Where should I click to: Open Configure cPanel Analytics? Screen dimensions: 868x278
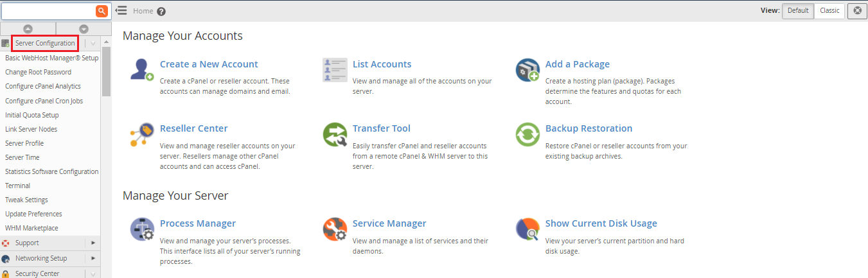tap(43, 86)
